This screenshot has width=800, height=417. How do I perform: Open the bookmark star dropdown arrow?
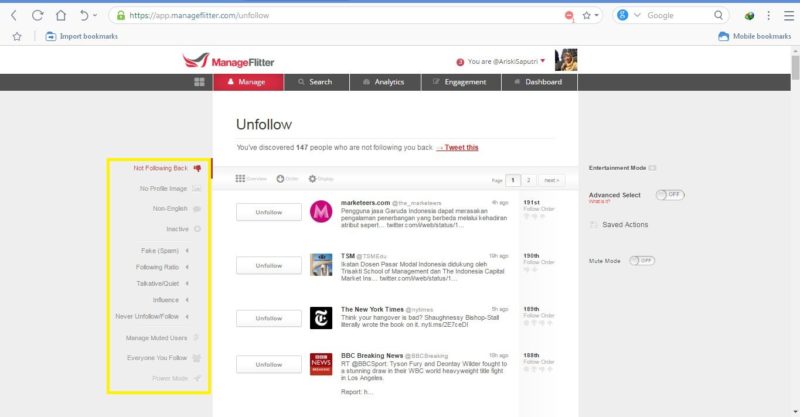pos(596,16)
